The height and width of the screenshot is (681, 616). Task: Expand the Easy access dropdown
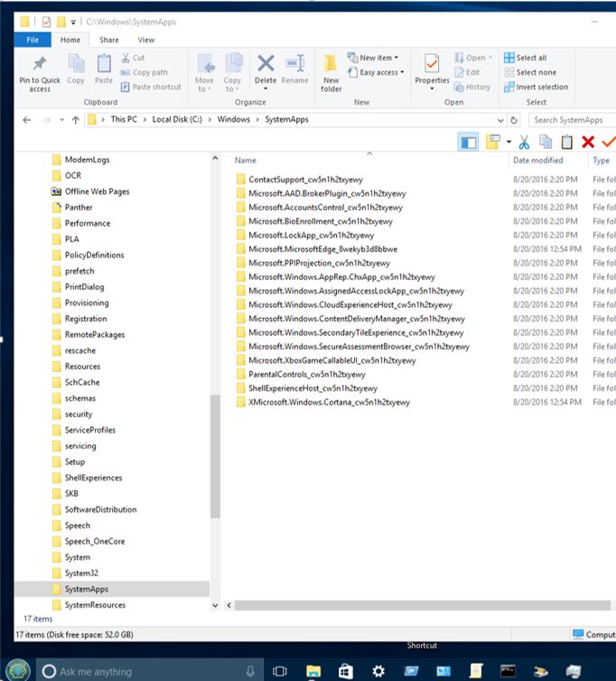[381, 72]
